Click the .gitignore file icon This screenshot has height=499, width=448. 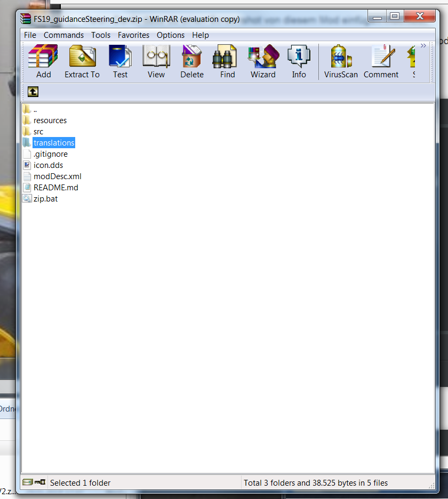point(27,154)
